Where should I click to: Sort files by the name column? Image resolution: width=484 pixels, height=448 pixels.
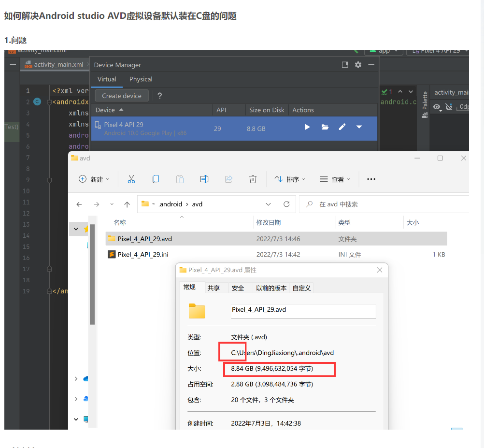point(120,222)
